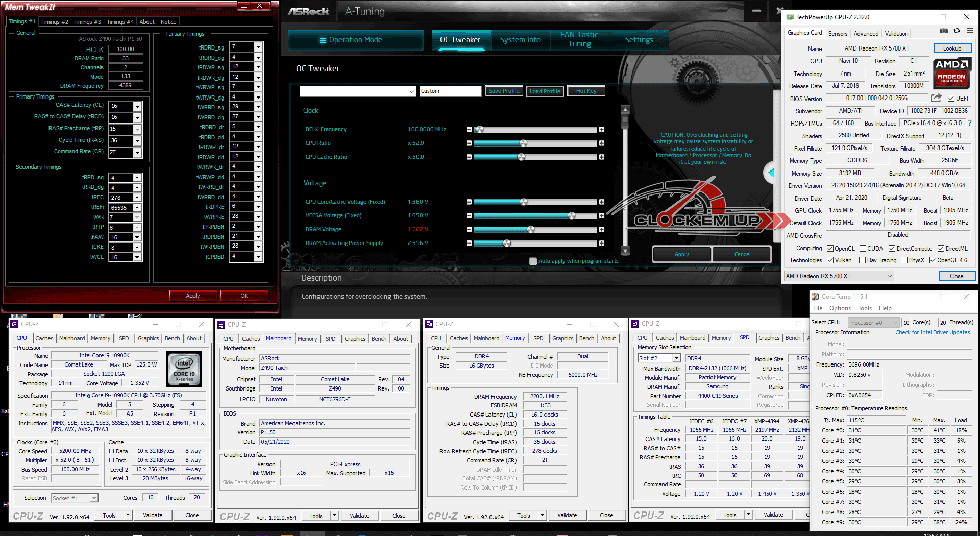Viewport: 980px width, 536px height.
Task: Toggle the UEFI checkbox in GPU-Z
Action: 951,99
